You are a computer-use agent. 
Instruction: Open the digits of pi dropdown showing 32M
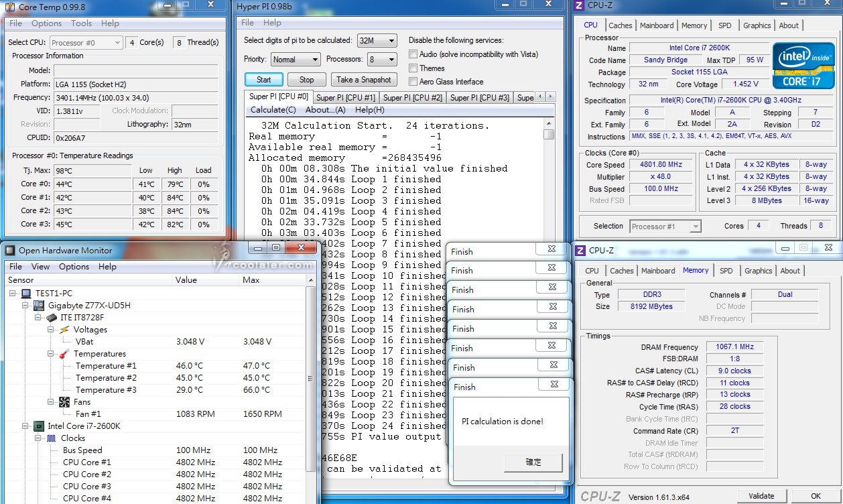tap(377, 41)
